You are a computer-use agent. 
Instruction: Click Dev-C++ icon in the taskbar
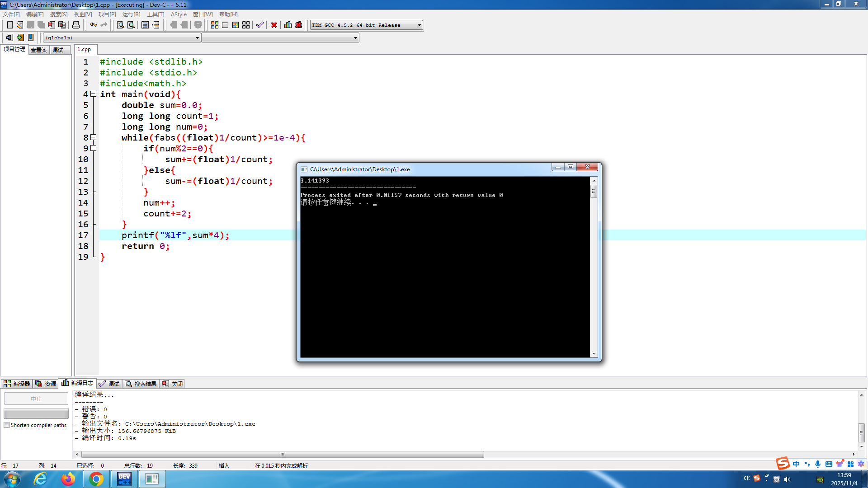click(x=124, y=479)
